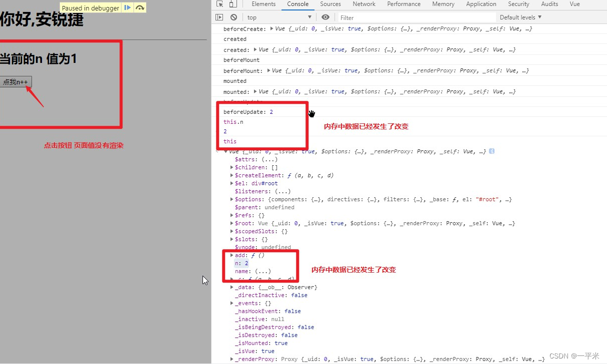The image size is (607, 364).
Task: Expand the $createElement function
Action: click(x=231, y=175)
